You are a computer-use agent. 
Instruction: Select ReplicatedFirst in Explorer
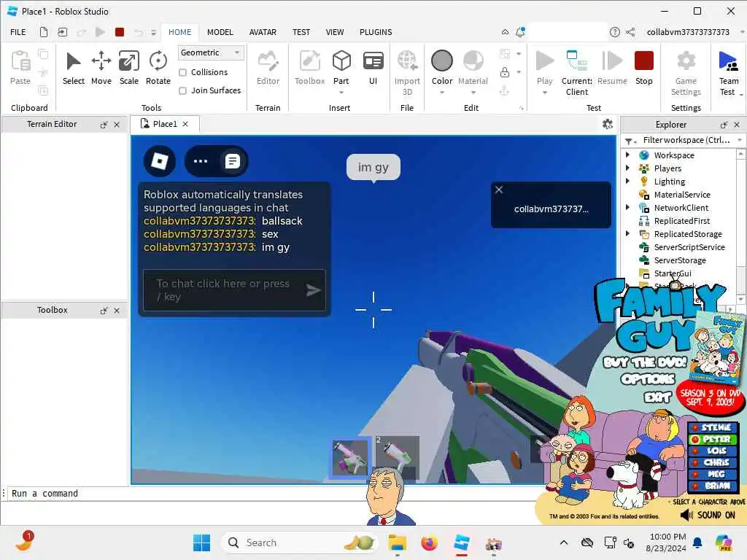click(x=682, y=220)
